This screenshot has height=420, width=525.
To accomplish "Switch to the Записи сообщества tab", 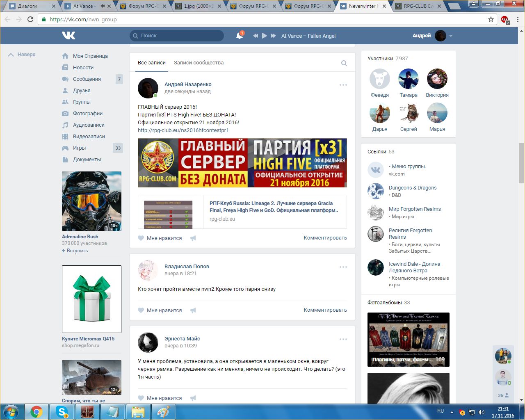I will [x=199, y=63].
